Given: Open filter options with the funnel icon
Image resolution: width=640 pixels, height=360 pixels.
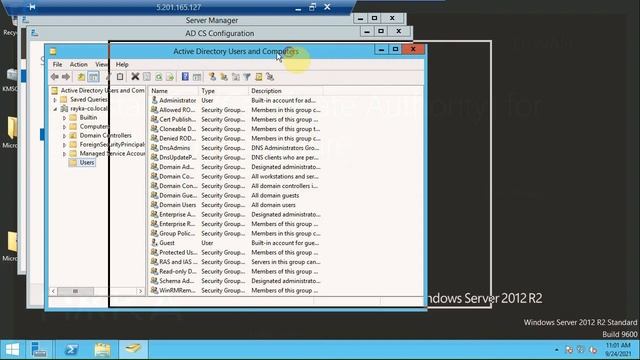Looking at the screenshot, I should [247, 77].
